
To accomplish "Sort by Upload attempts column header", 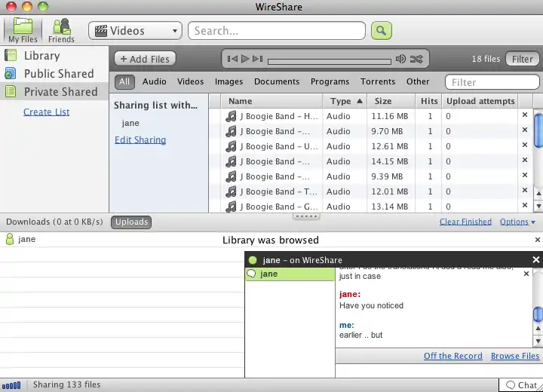I will click(x=480, y=101).
